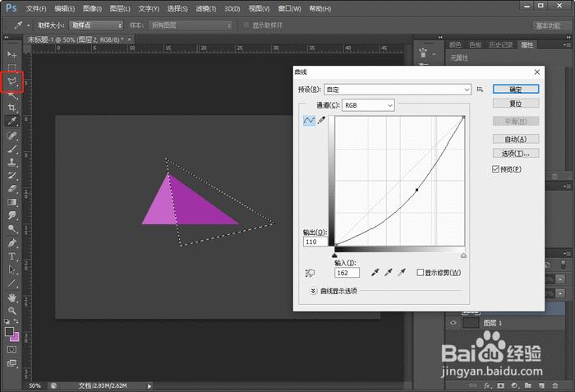This screenshot has height=392, width=575.
Task: Open the 窗口(W) menu
Action: (289, 8)
